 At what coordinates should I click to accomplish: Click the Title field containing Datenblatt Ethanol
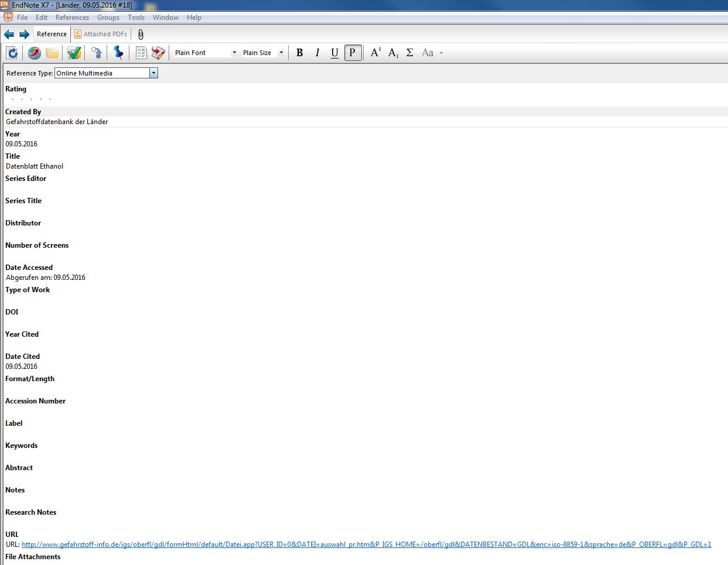[x=34, y=166]
